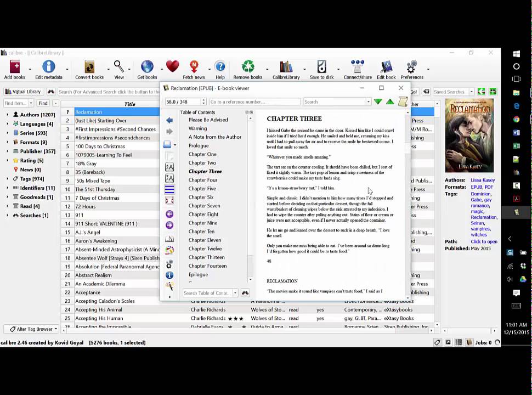Click the Convert books icon
Screen dimensions: 532x395
[x=89, y=66]
